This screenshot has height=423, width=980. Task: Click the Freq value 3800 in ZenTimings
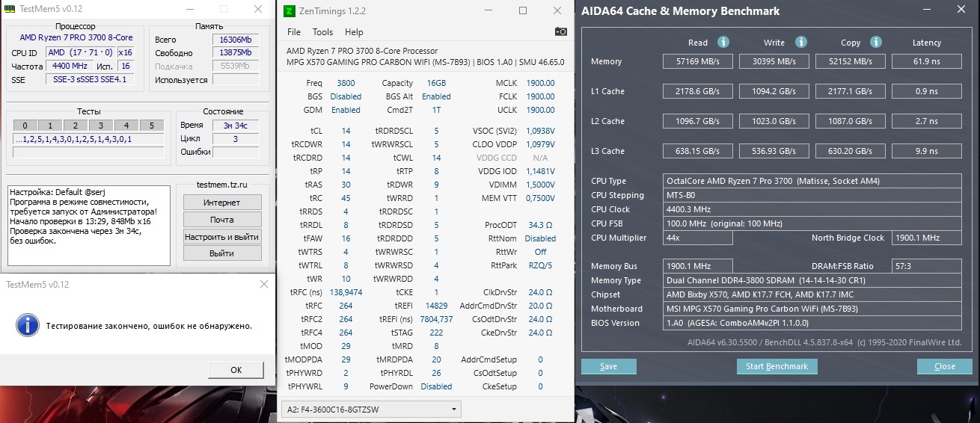click(x=346, y=83)
